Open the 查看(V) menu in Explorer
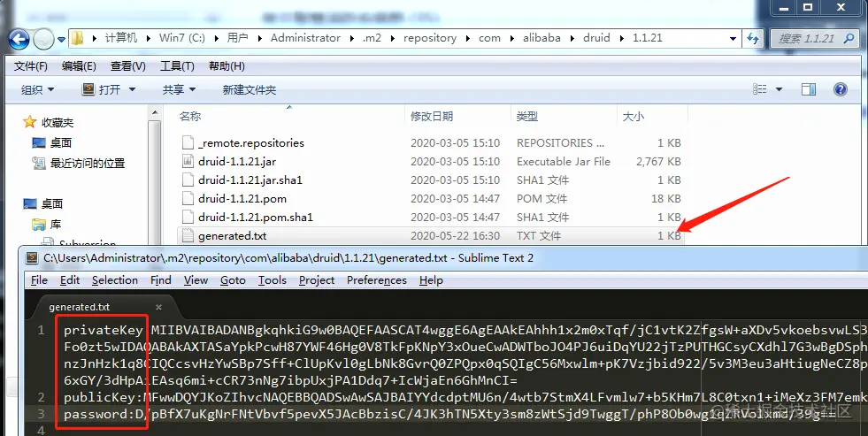868x436 pixels. click(128, 65)
